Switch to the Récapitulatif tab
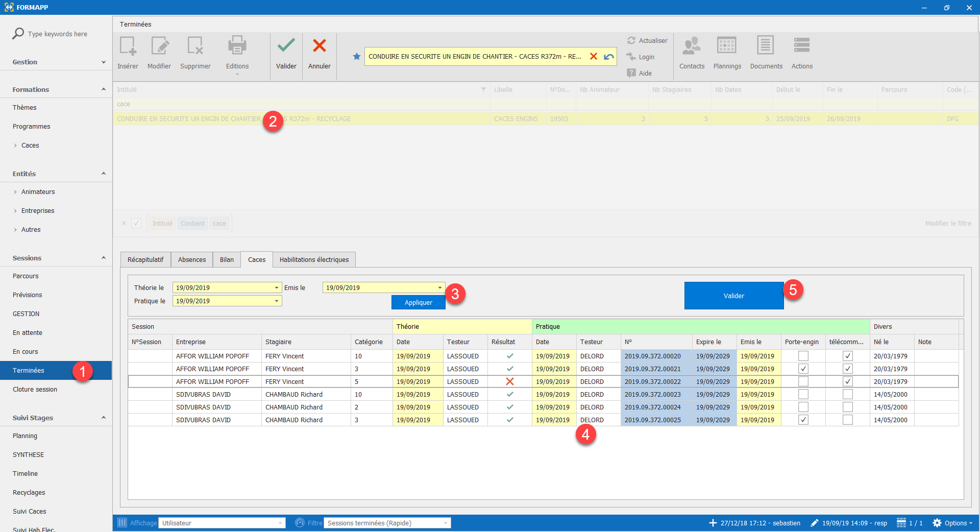980x532 pixels. click(145, 259)
